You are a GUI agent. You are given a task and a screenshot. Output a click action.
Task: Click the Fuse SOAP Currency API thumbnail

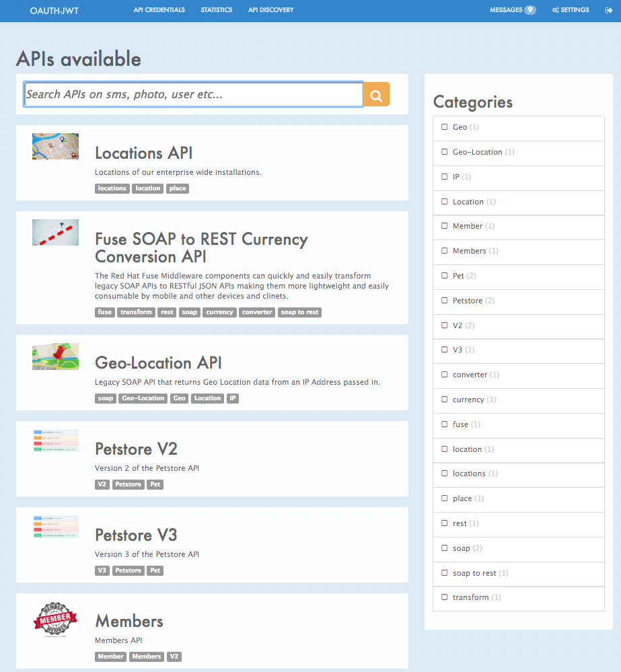click(x=55, y=232)
